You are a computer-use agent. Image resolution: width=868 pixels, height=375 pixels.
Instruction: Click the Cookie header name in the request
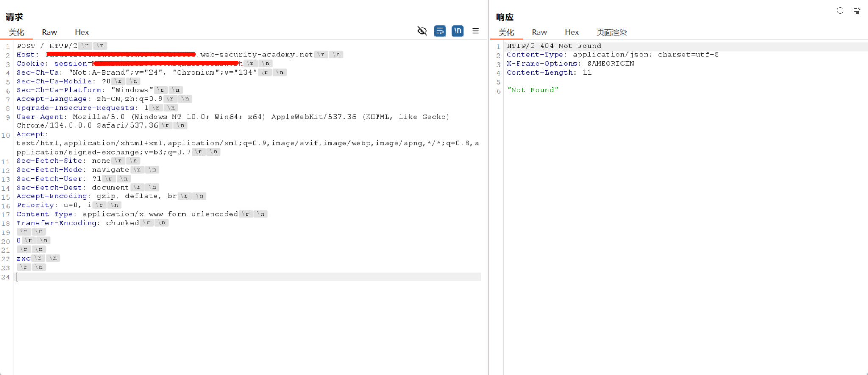pos(30,64)
